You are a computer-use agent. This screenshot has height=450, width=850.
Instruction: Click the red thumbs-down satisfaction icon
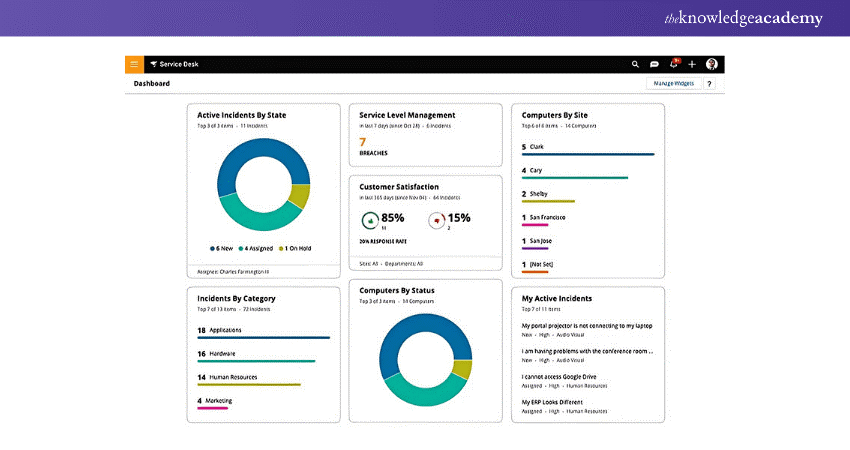(x=436, y=219)
